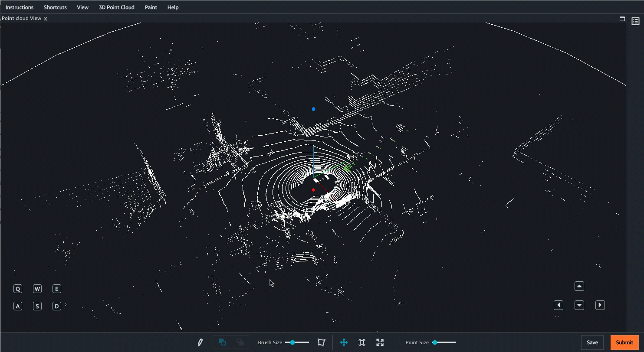Save your current annotations
Screen dimensions: 644x352
(592, 342)
